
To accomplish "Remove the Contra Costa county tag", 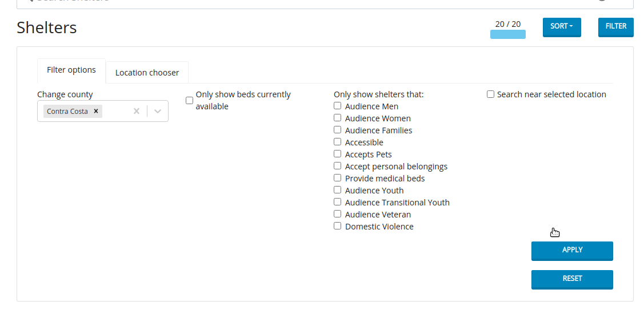I will click(95, 111).
